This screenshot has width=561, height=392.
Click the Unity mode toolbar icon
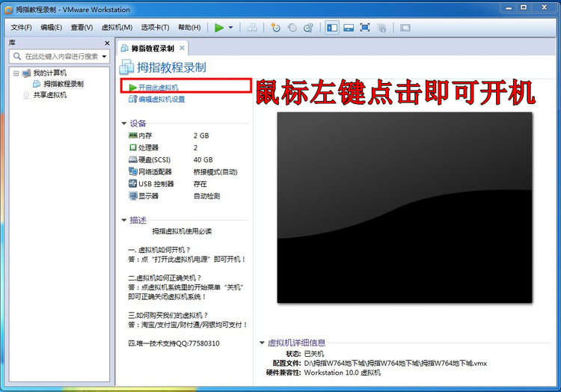[381, 28]
